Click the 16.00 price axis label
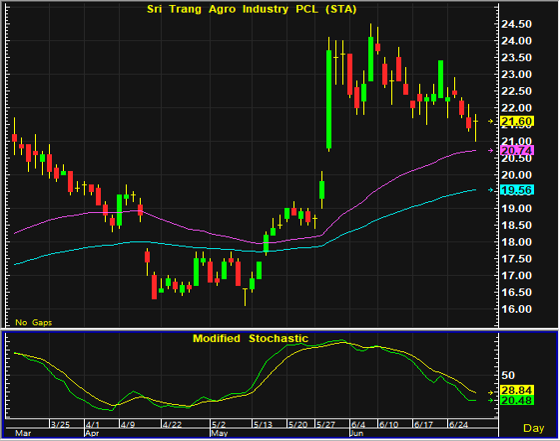560x441 pixels. pos(516,309)
